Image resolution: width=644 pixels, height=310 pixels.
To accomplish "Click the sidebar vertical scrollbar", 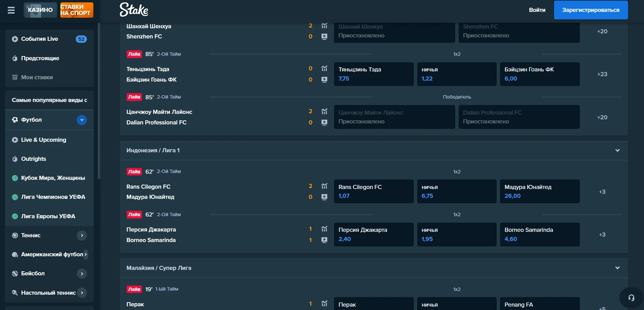I will (x=99, y=101).
